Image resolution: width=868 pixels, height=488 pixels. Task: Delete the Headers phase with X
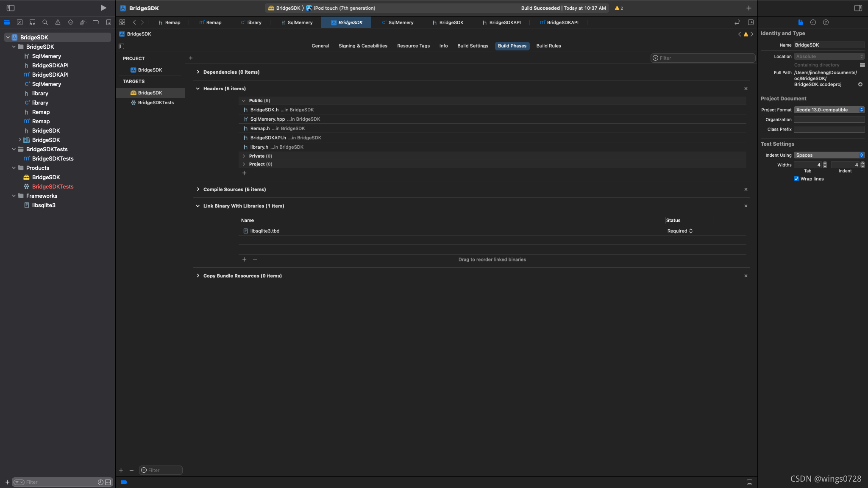[746, 89]
